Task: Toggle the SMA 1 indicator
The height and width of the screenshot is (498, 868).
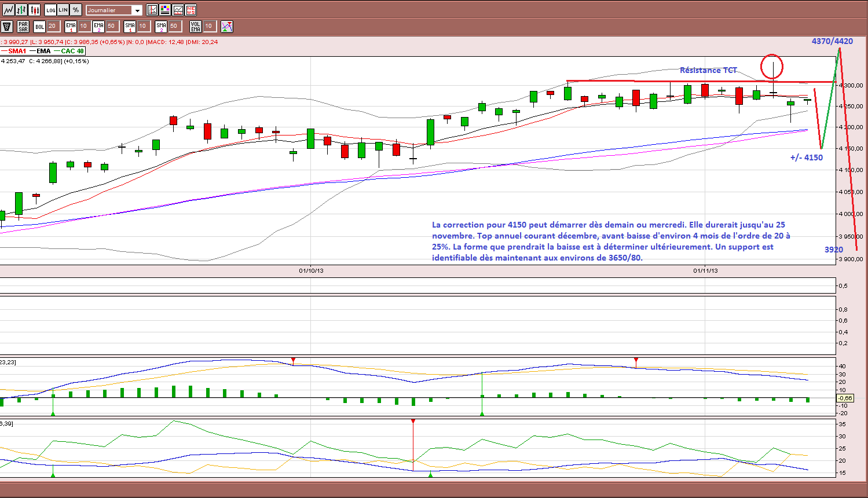Action: (130, 27)
